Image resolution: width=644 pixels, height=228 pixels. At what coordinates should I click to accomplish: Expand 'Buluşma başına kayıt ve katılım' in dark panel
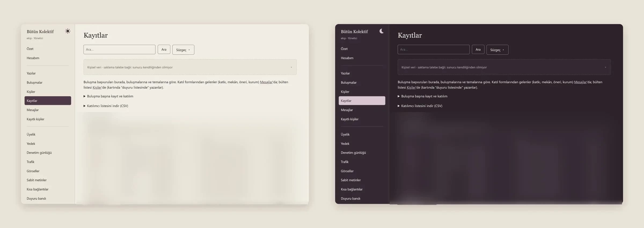tap(422, 96)
